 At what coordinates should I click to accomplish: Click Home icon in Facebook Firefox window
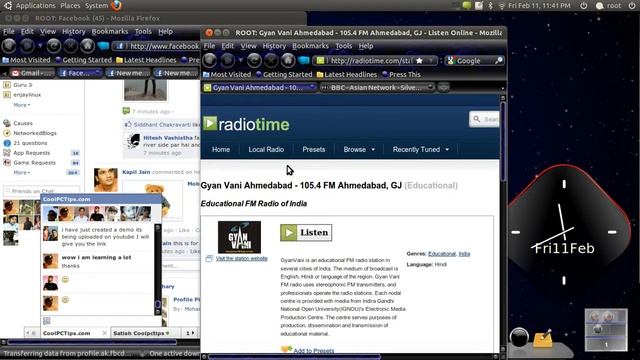point(87,46)
